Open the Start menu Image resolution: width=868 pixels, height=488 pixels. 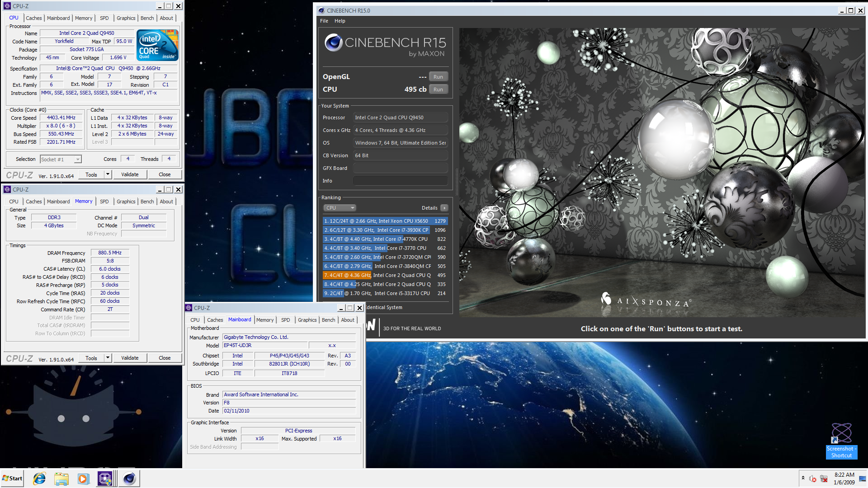click(x=12, y=479)
